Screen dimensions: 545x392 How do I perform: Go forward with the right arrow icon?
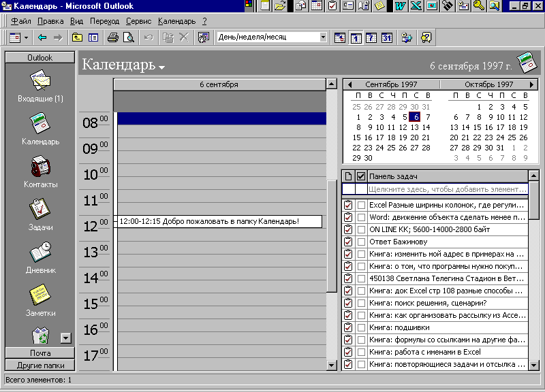58,37
